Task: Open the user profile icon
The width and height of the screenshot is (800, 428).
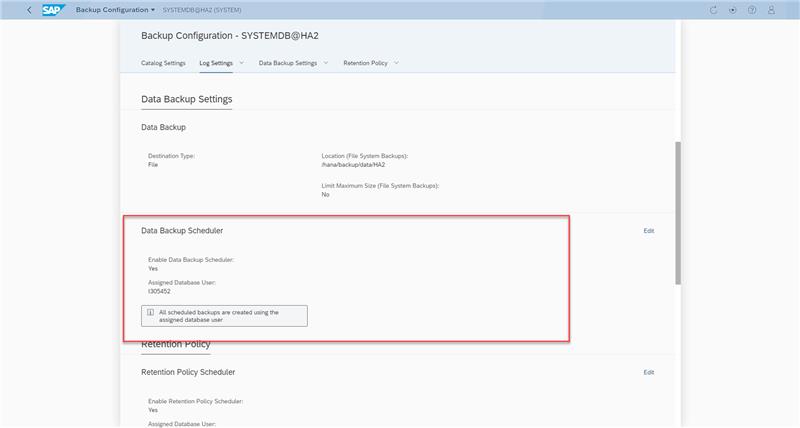Action: click(771, 10)
